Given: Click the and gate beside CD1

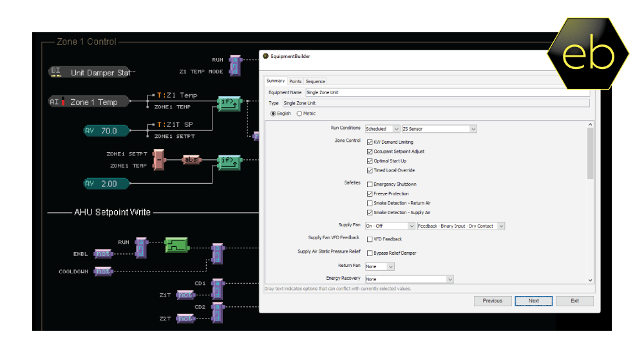Looking at the screenshot, I should point(218,289).
